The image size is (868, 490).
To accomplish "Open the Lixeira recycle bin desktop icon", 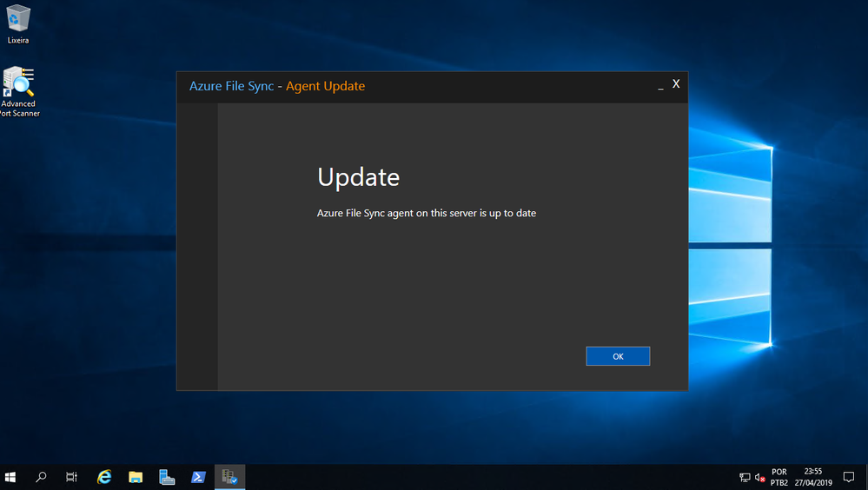I will [18, 24].
